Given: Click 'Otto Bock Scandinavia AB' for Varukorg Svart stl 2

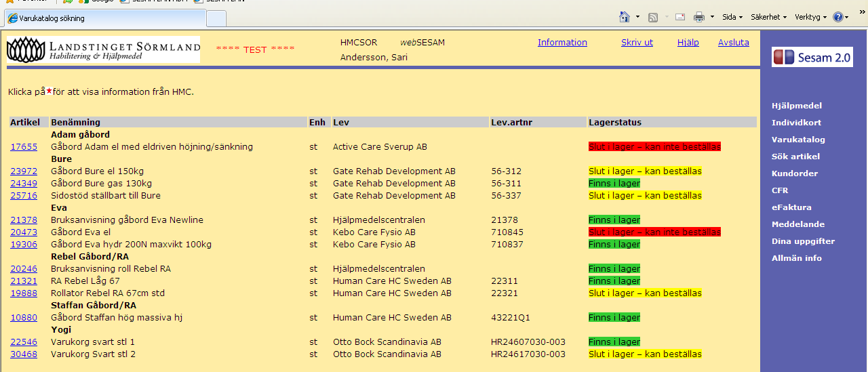Looking at the screenshot, I should click(387, 354).
